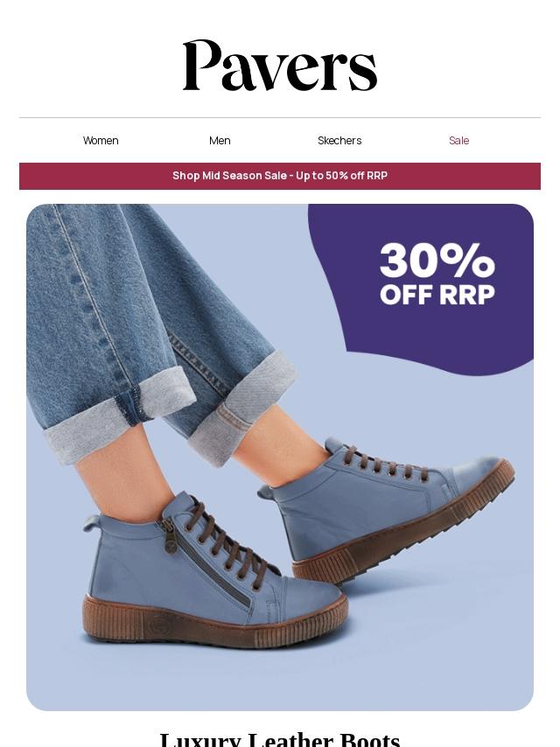Open the Sale link in navigation
This screenshot has width=560, height=747.
[459, 141]
